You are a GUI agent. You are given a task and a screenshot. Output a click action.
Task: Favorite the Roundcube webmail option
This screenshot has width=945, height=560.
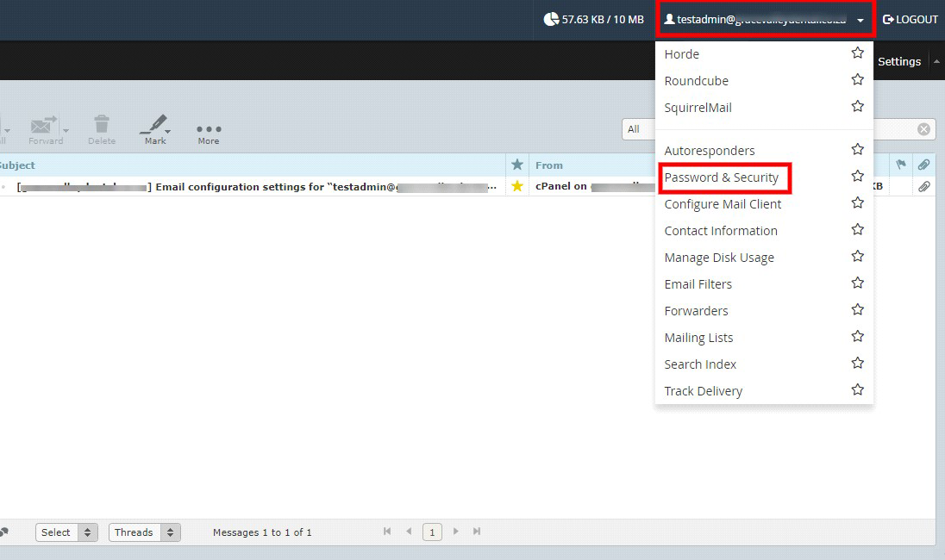coord(857,78)
